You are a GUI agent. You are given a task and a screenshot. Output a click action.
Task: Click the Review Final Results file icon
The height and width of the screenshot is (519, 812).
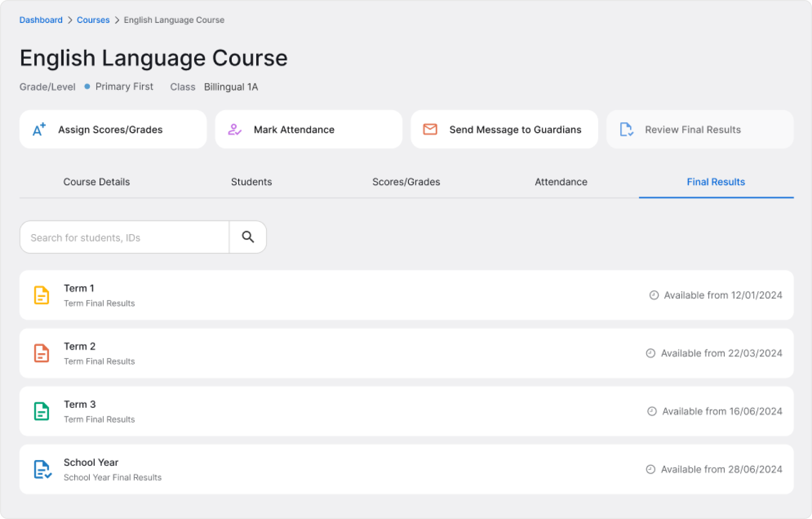(x=626, y=129)
